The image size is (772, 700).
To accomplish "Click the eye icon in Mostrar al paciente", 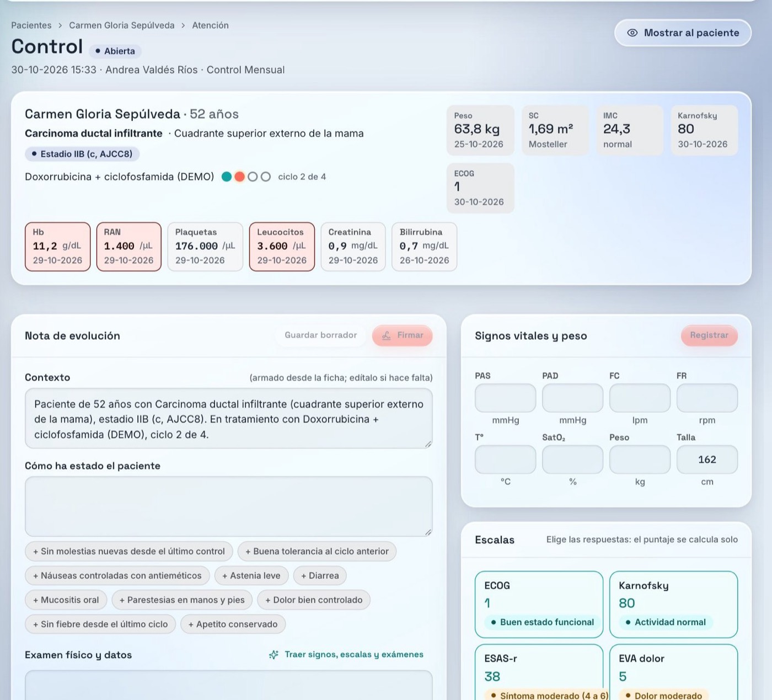I will (632, 33).
